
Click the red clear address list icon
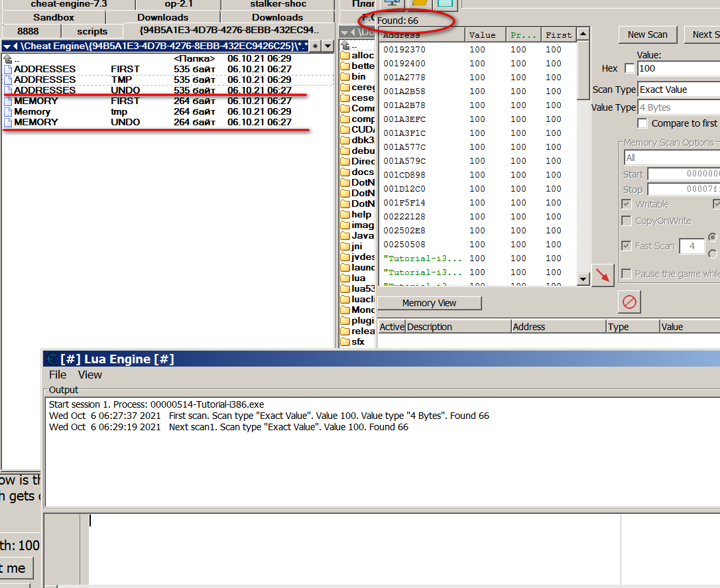pyautogui.click(x=629, y=302)
